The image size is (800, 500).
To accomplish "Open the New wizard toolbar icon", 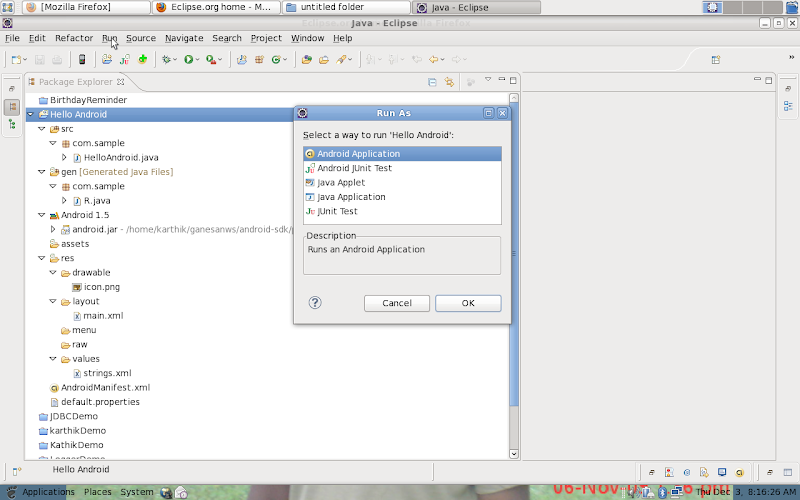I will coord(16,60).
